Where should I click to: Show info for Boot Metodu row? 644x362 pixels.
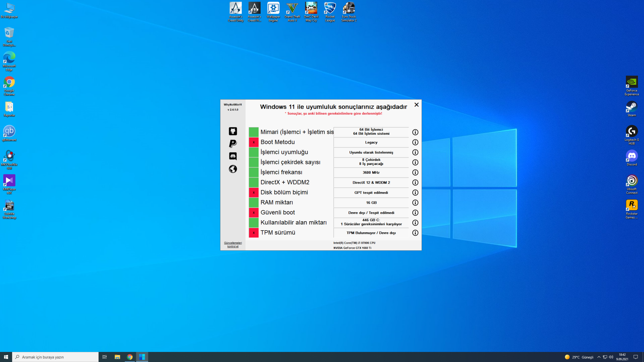pyautogui.click(x=415, y=142)
